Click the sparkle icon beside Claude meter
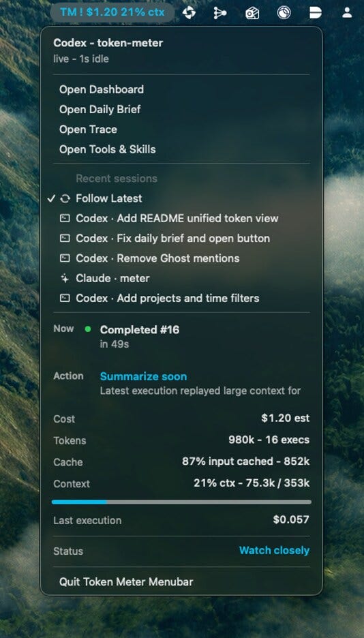Screen dimensions: 364x638 coord(65,278)
